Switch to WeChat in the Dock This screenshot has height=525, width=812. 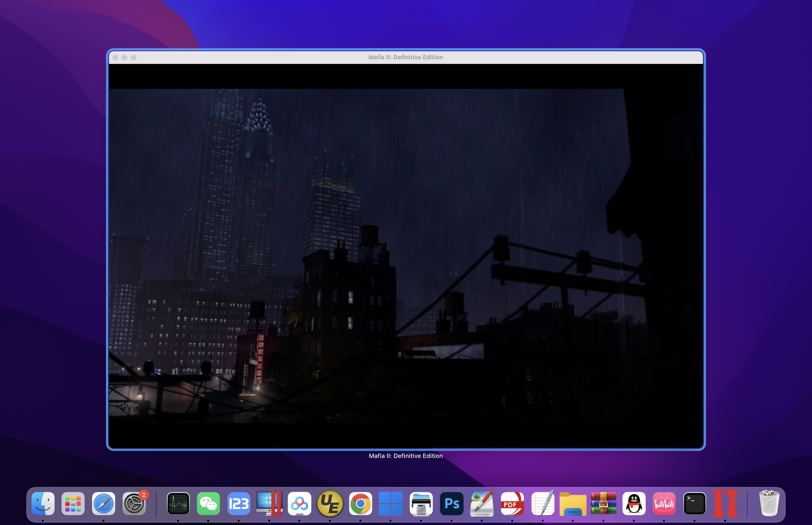208,504
